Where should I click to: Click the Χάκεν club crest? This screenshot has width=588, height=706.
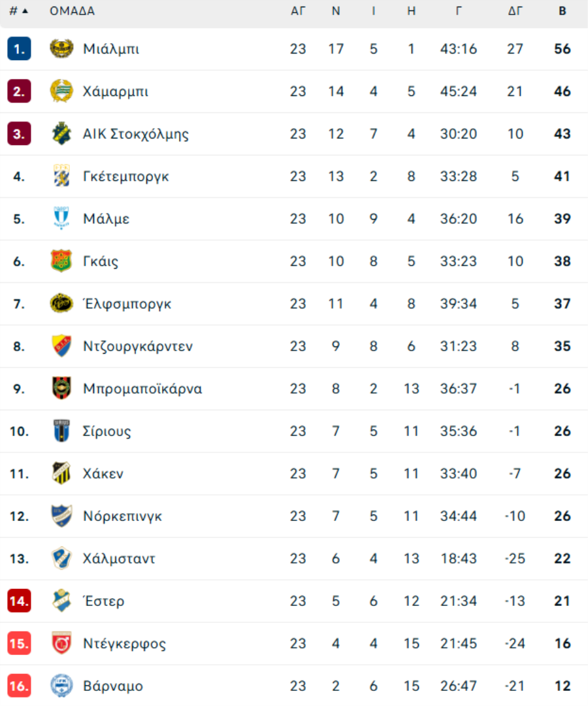61,473
